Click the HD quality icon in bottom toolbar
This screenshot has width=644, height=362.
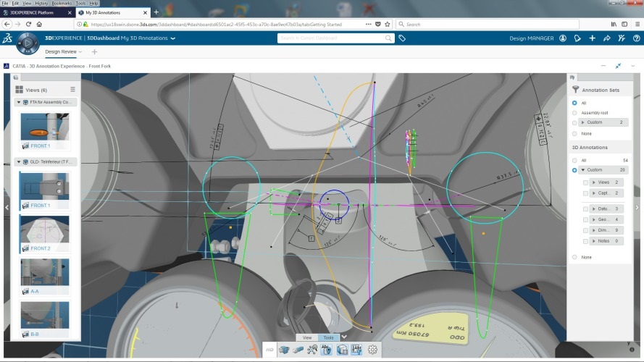[x=269, y=350]
